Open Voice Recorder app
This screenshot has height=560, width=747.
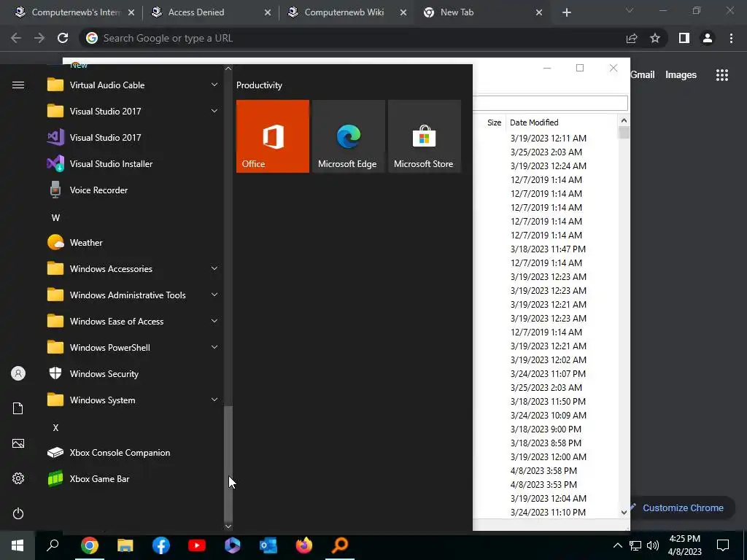(x=133, y=190)
